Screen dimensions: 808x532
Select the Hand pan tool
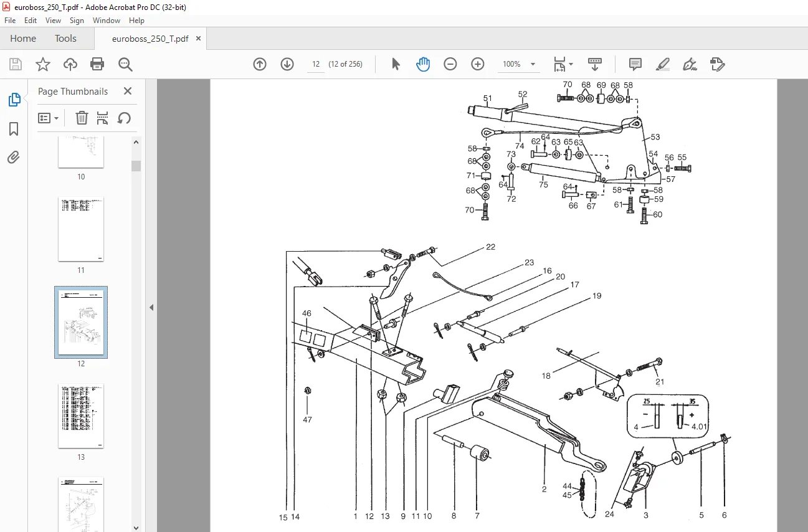click(x=423, y=64)
